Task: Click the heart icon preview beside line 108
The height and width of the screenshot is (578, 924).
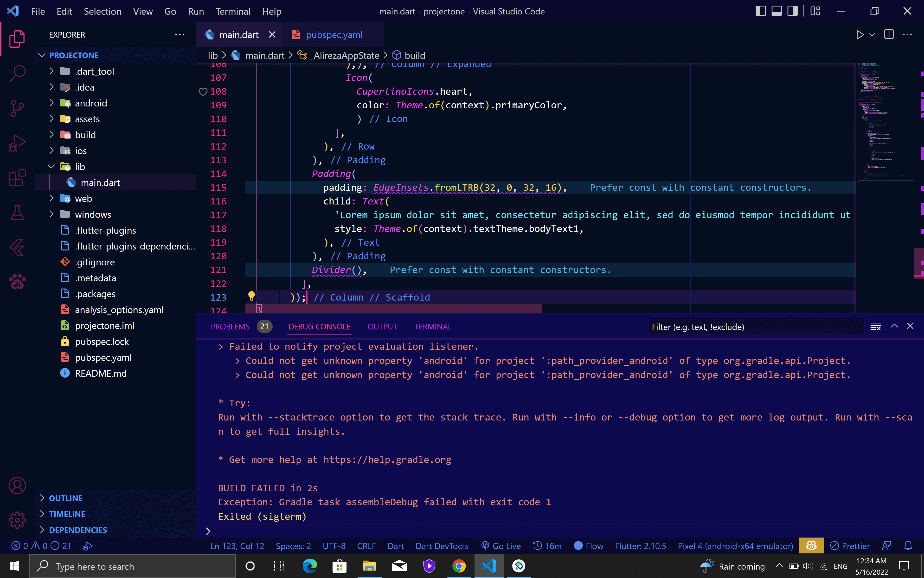Action: (203, 92)
